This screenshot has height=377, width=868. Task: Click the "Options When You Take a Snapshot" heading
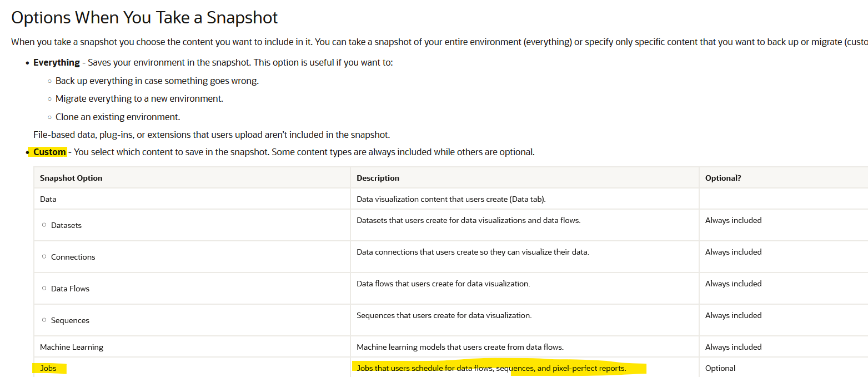point(144,18)
